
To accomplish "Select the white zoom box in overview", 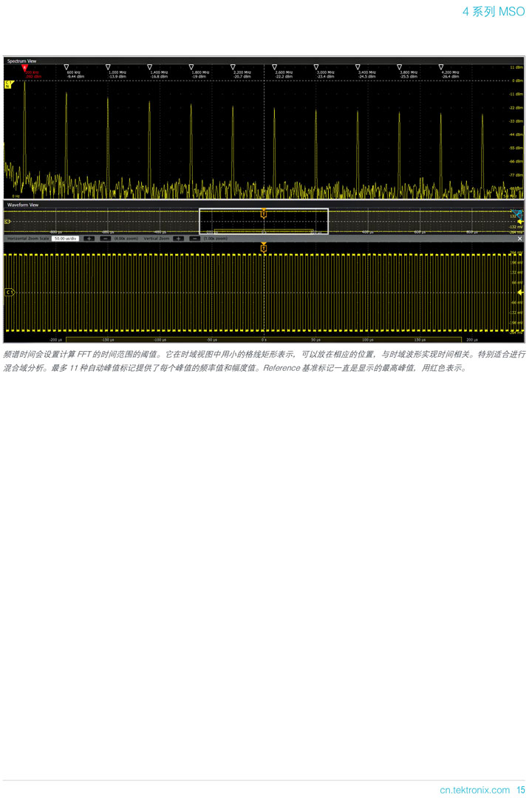I will click(x=264, y=222).
